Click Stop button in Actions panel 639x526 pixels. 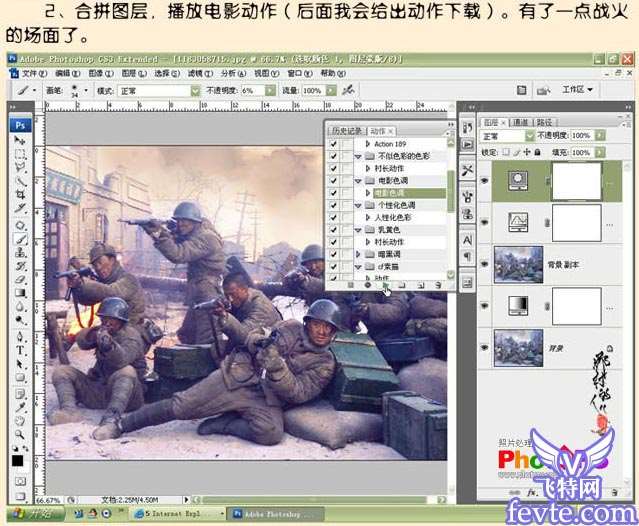[350, 285]
